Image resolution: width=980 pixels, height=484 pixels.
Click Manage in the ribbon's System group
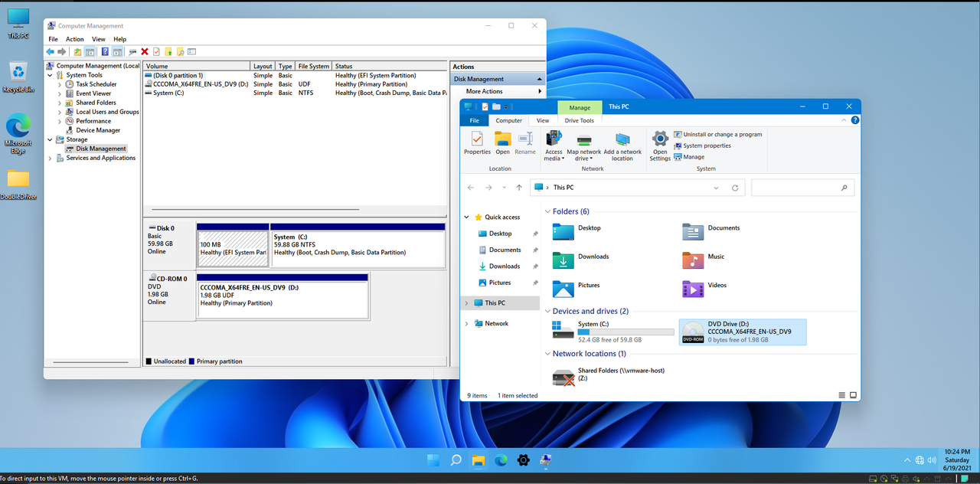click(688, 157)
